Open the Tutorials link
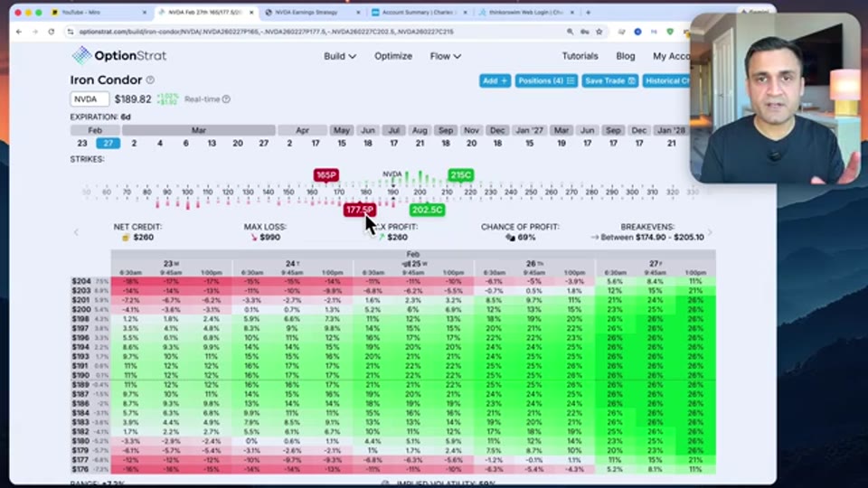Screen dimensions: 868x488 (580, 56)
